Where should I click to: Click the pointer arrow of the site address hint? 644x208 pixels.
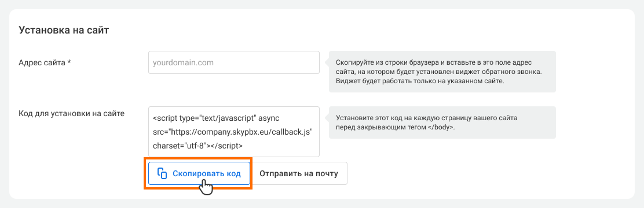327,62
